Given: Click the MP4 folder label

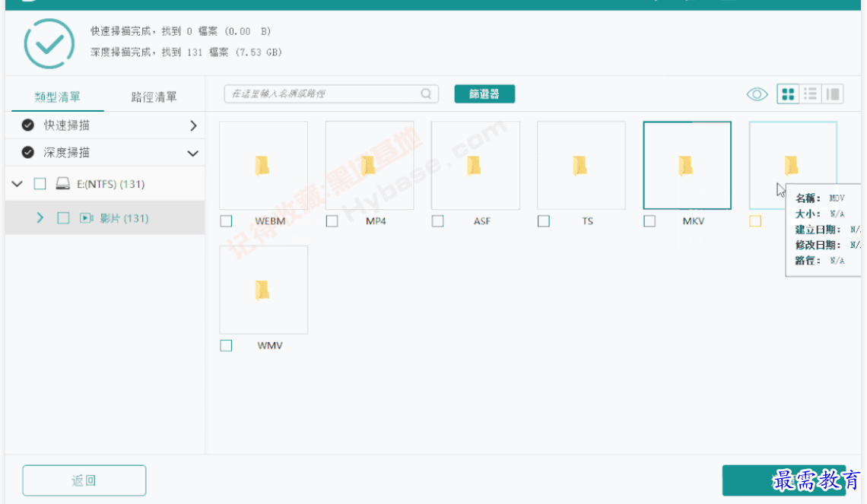Looking at the screenshot, I should 376,221.
